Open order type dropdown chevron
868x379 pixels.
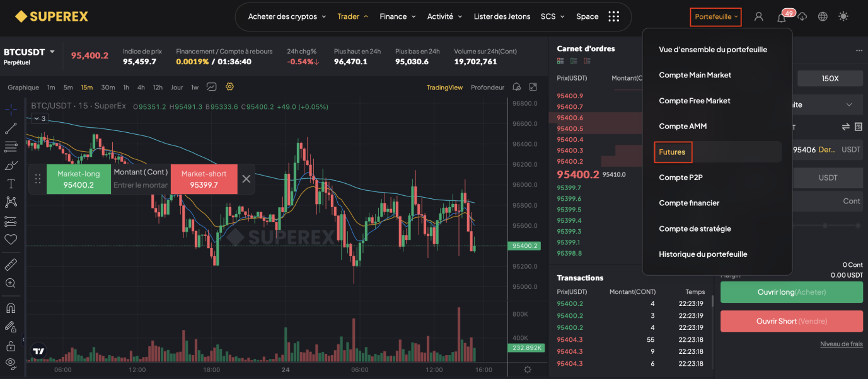[849, 105]
